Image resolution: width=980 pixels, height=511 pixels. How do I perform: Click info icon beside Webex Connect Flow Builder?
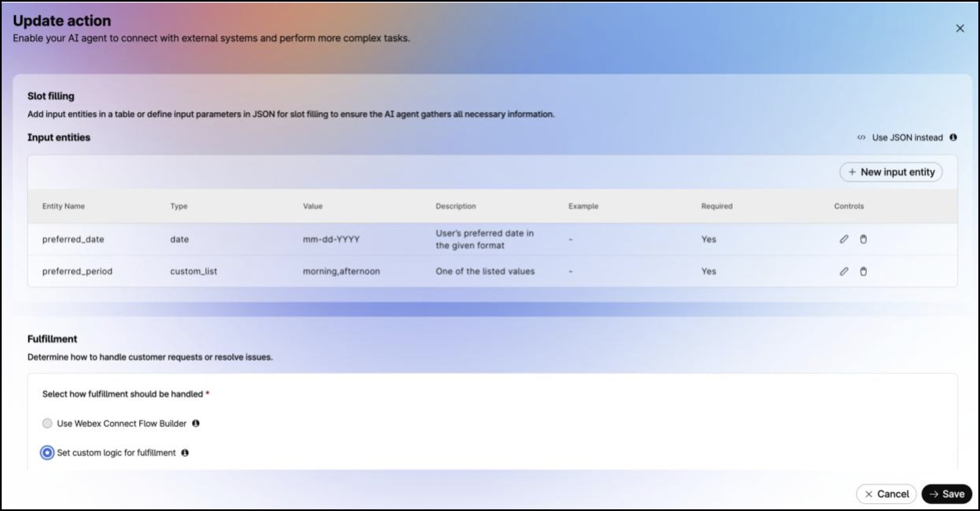[196, 423]
